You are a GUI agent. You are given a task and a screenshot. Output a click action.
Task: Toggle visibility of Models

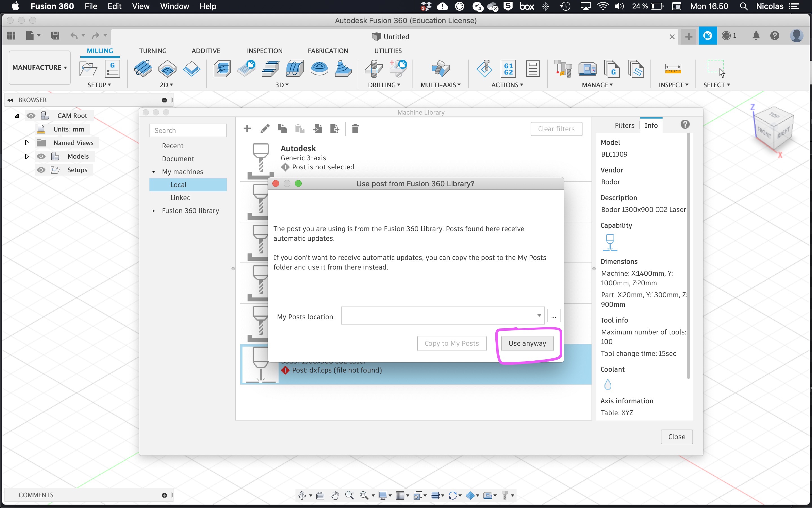pos(41,157)
